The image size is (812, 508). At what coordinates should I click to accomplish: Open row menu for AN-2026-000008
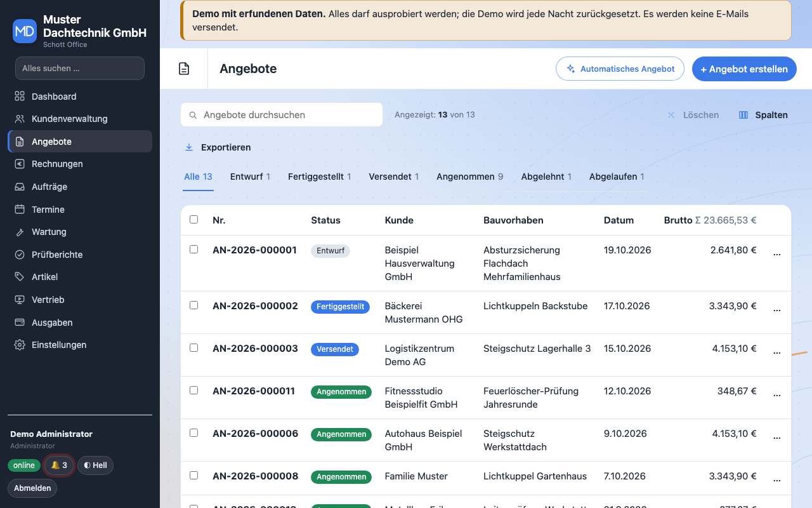[776, 479]
